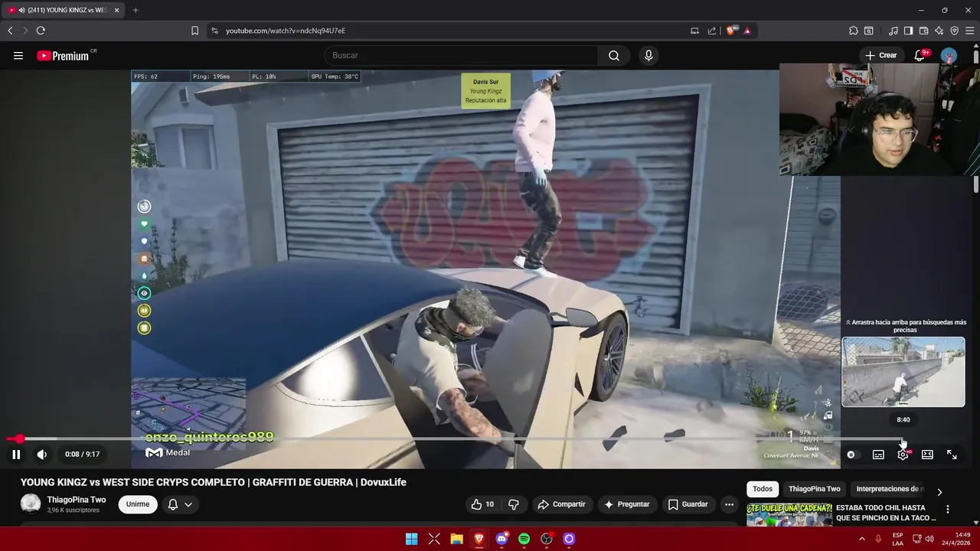Pause the video playback

(16, 455)
